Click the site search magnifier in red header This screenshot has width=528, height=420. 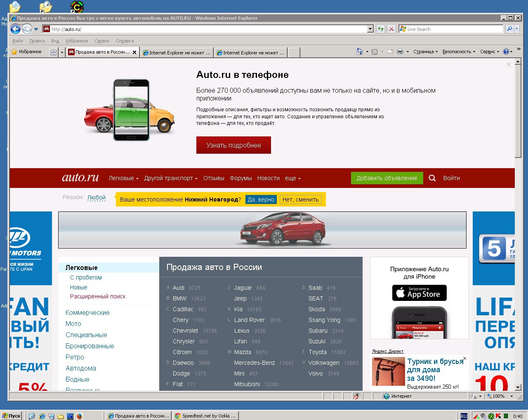(x=432, y=178)
